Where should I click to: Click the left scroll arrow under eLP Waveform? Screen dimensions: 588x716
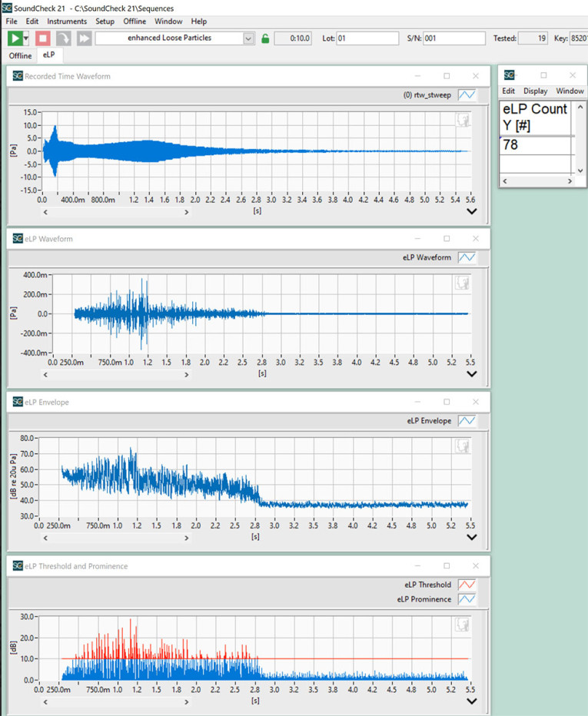(x=46, y=374)
